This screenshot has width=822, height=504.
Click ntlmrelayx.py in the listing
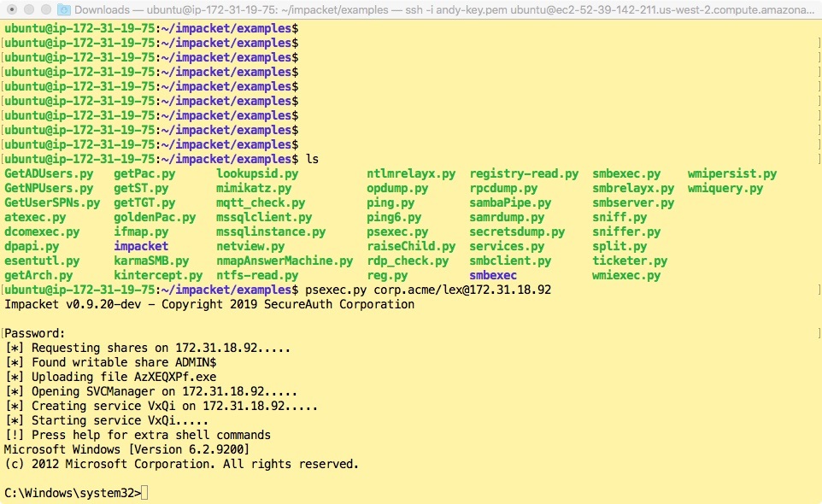411,174
